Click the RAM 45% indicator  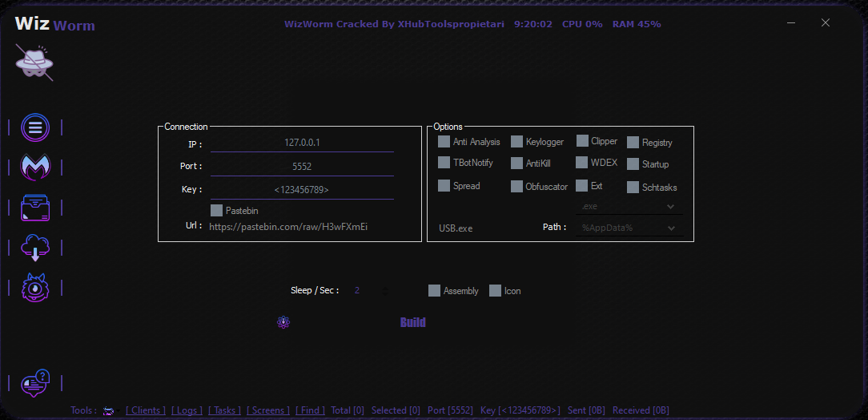click(637, 24)
